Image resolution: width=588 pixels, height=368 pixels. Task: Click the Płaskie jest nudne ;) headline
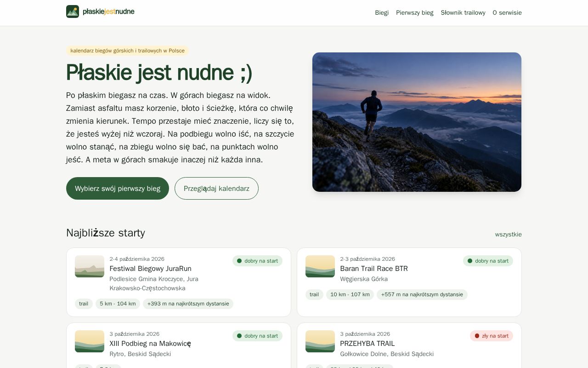tap(159, 72)
